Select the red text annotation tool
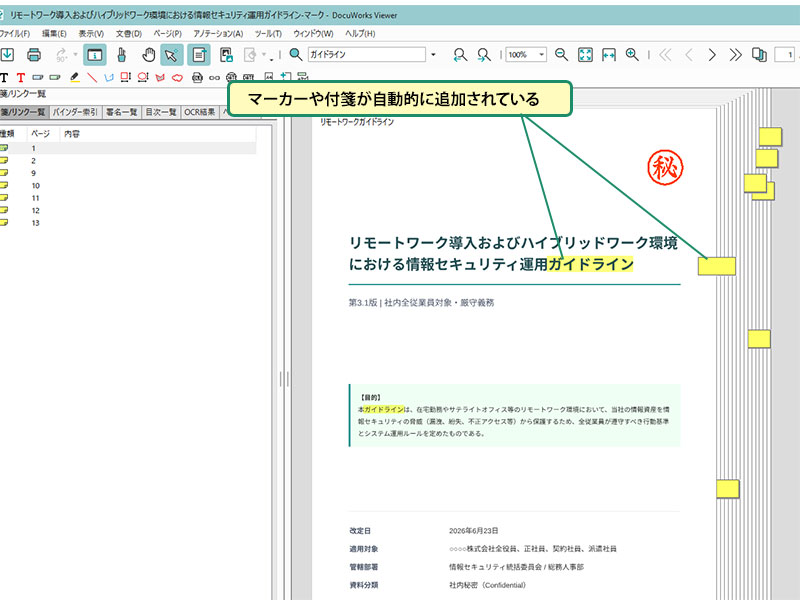This screenshot has height=600, width=800. (20, 78)
